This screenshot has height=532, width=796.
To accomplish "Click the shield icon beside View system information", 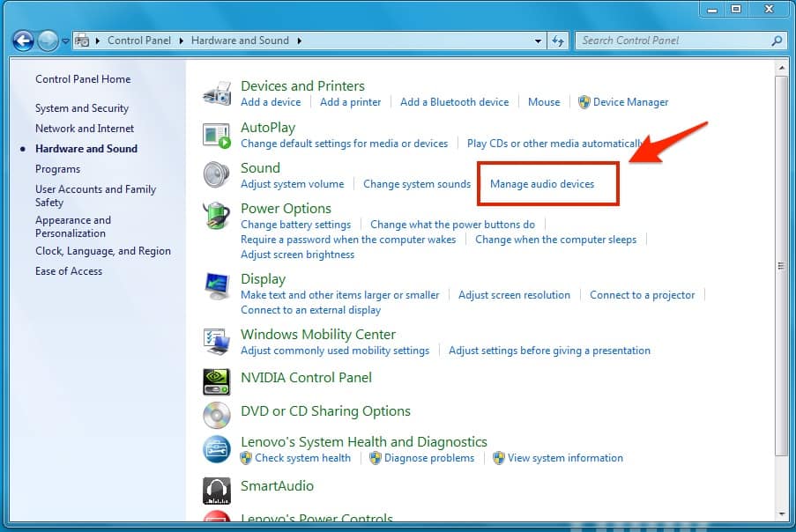I will (x=499, y=458).
